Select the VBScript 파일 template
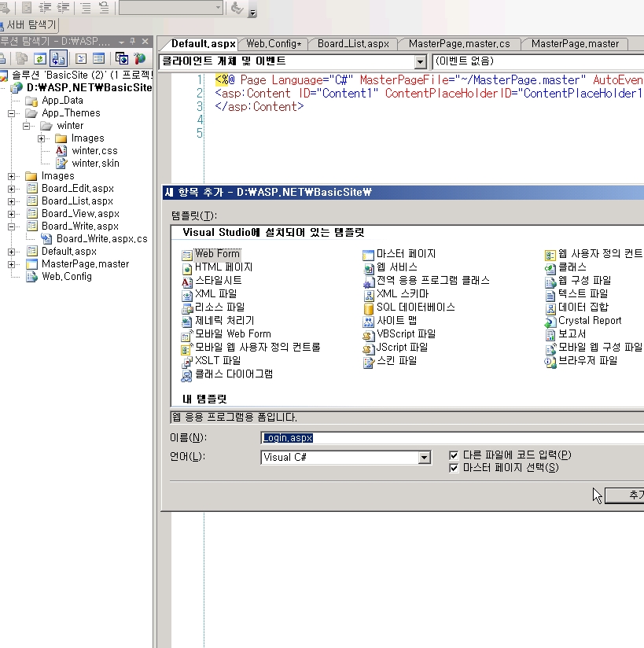 click(x=399, y=334)
